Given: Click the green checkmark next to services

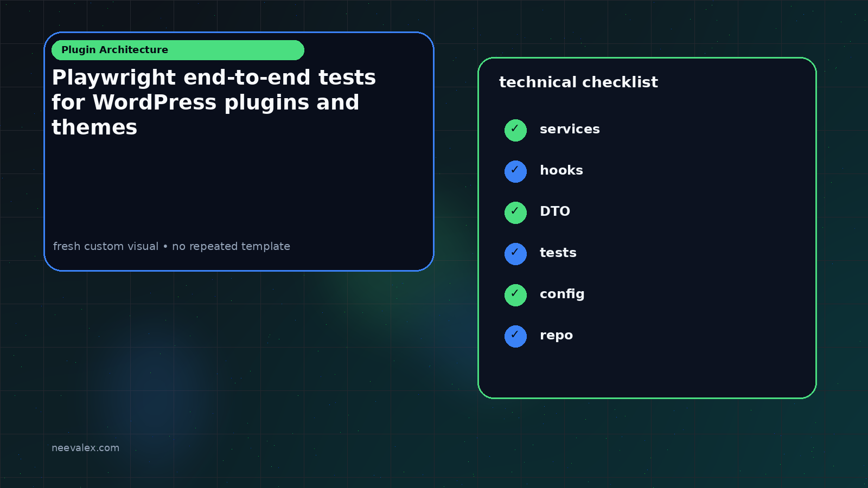Looking at the screenshot, I should click(x=515, y=130).
